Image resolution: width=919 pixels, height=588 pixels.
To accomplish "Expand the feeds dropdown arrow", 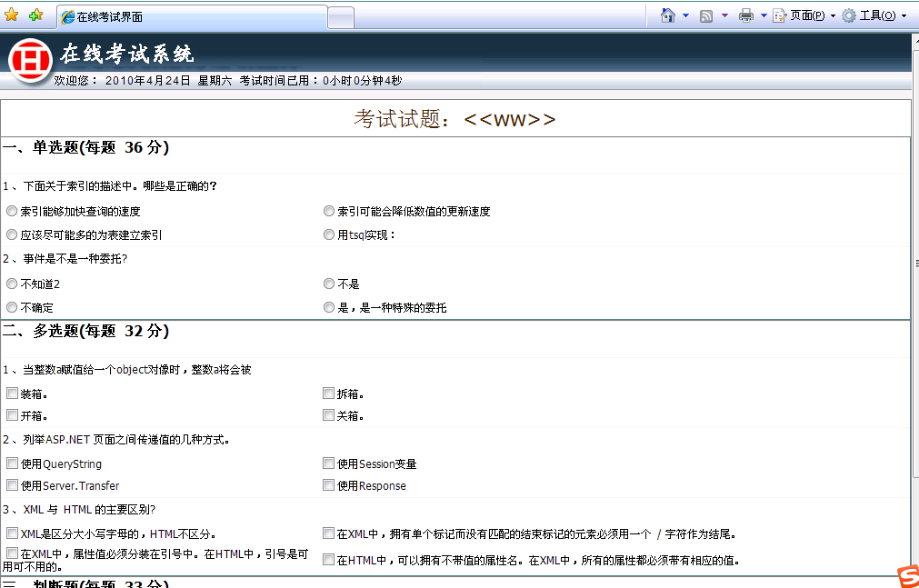I will [724, 15].
